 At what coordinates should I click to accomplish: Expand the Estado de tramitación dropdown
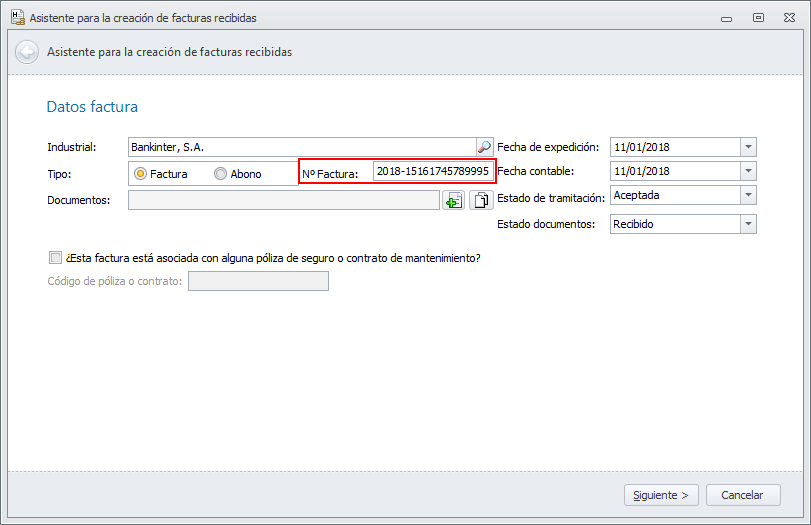click(x=748, y=195)
